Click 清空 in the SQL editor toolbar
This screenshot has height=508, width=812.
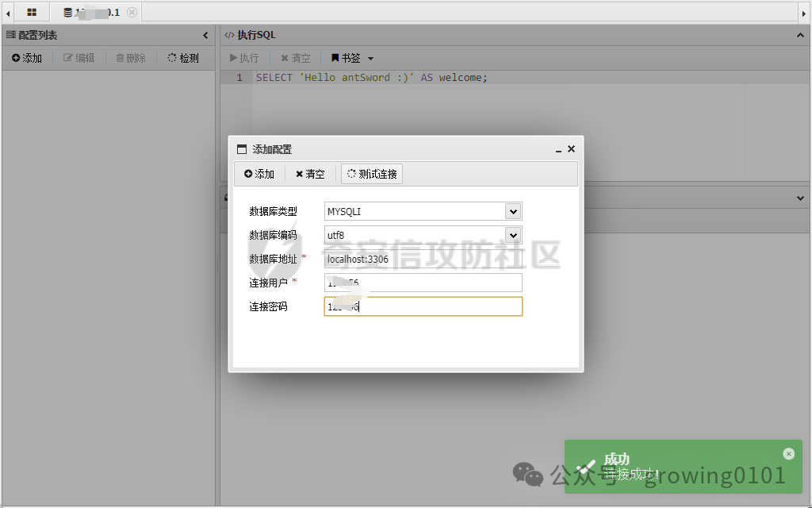[296, 58]
